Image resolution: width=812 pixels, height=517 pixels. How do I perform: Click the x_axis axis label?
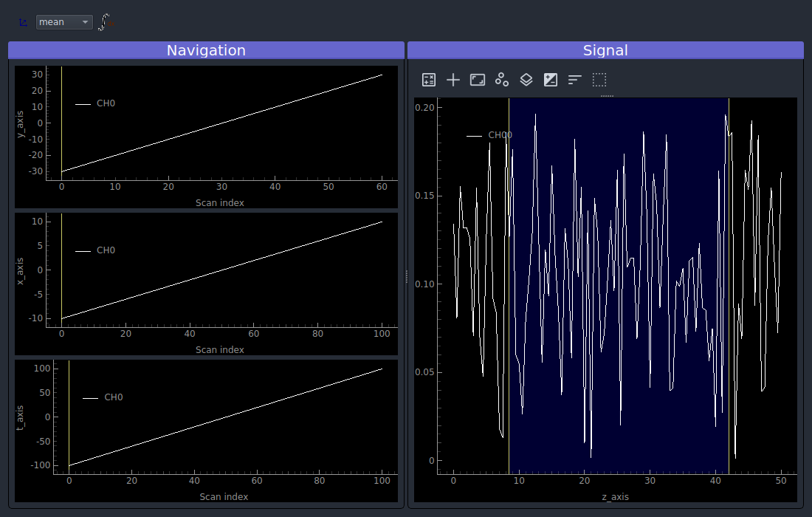[20, 271]
